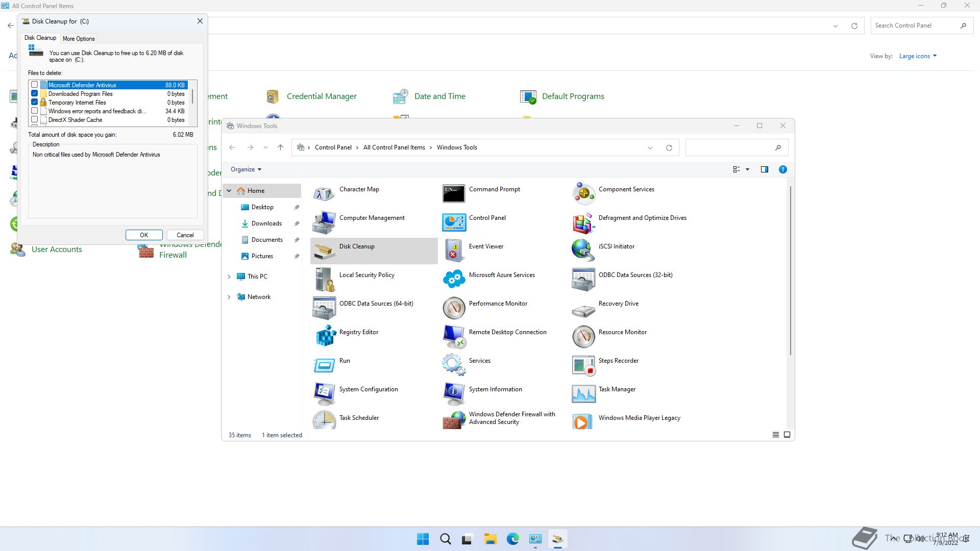Check the DirectX Shader Cache checkbox

[35, 119]
